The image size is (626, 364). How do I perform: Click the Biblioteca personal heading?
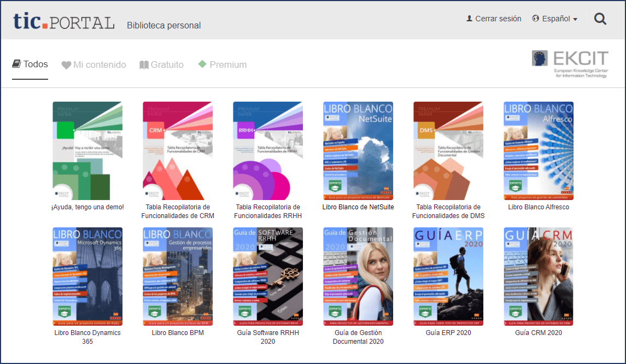pos(163,26)
